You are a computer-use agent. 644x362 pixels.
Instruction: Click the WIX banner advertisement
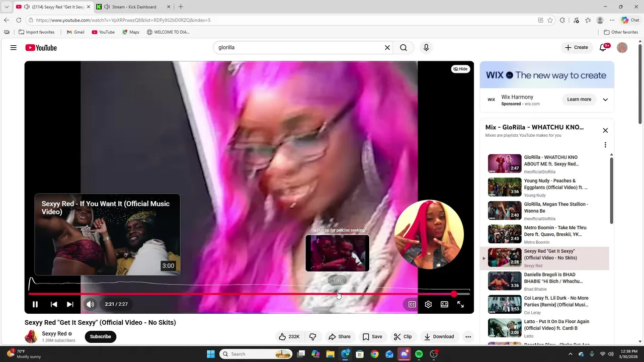coord(547,75)
